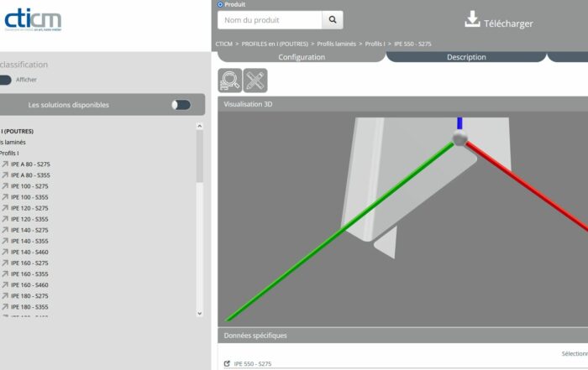Click the product list vertical scrollbar thumb
Image resolution: width=588 pixels, height=370 pixels.
click(x=199, y=155)
